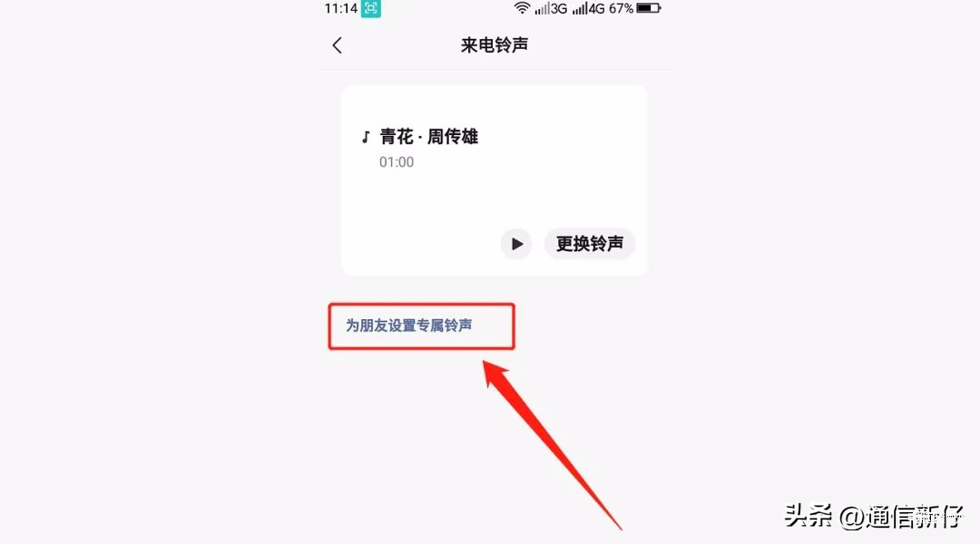Click the 11:14 clock in status bar

click(340, 9)
